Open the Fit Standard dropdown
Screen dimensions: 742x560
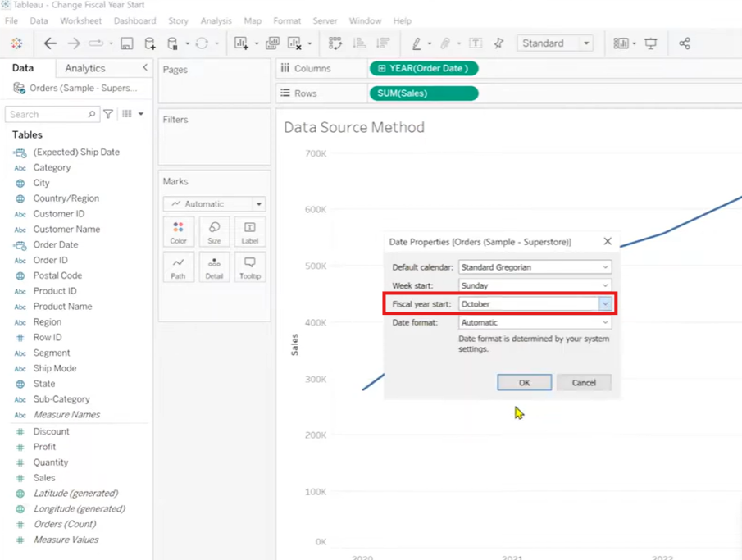(x=555, y=43)
